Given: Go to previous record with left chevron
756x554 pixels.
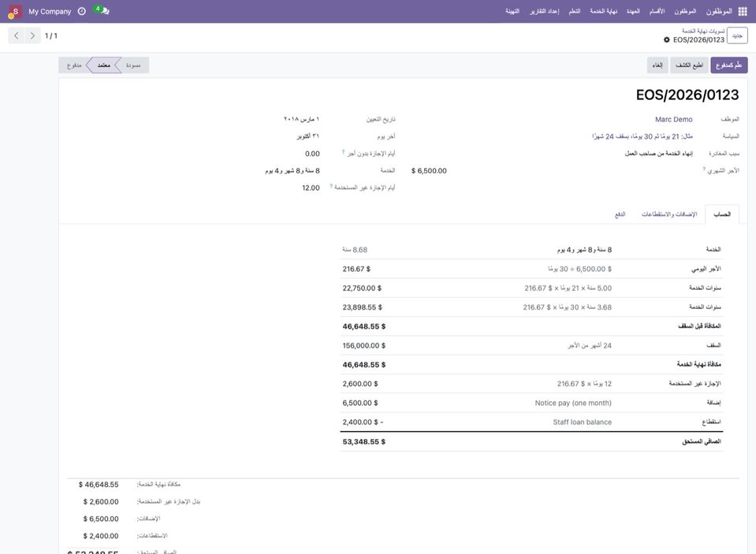Looking at the screenshot, I should 17,35.
